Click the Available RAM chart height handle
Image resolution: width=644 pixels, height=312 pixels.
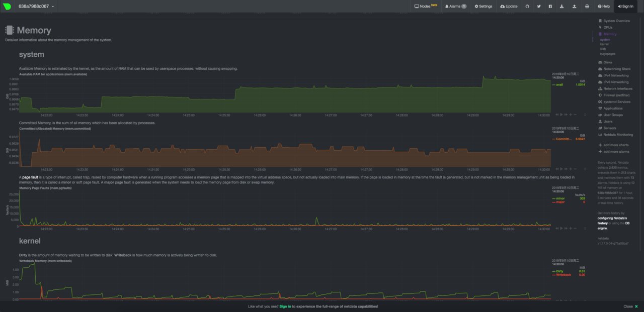[x=585, y=115]
